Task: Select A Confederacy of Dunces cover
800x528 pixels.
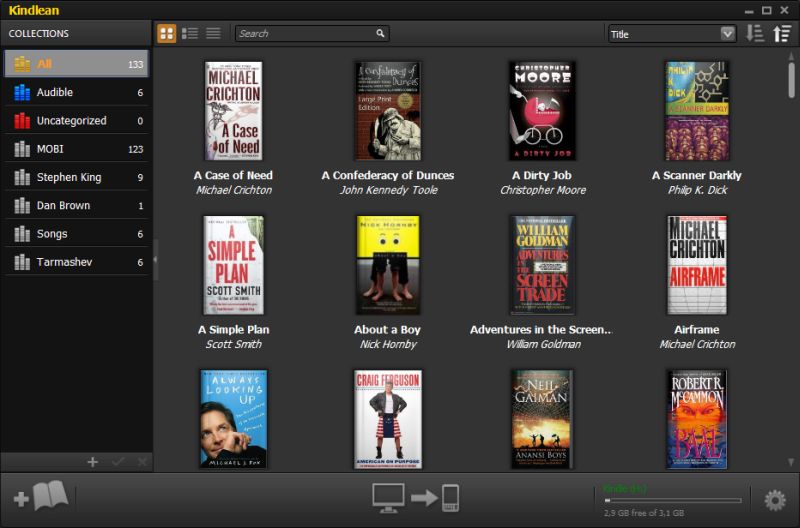Action: click(388, 111)
